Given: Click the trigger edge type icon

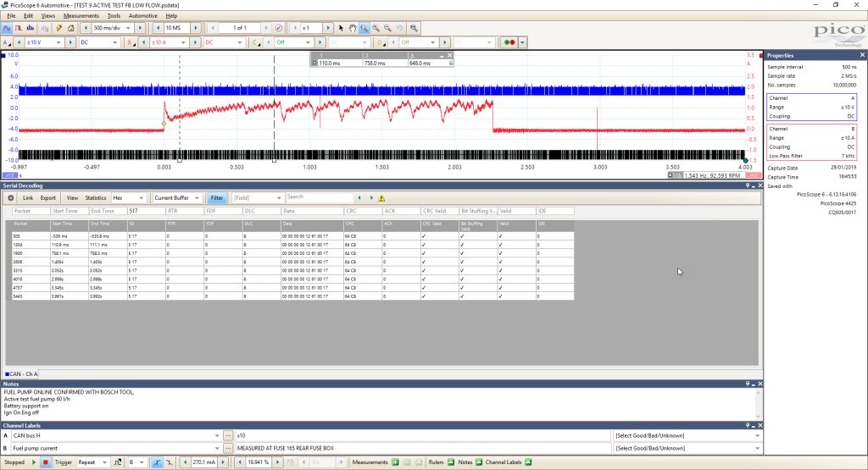Looking at the screenshot, I should pos(117,462).
